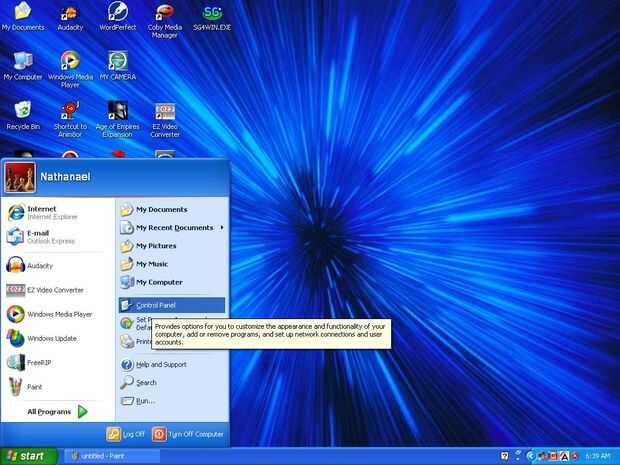Click Turn Off Computer button
Screen dimensions: 620x465
(x=188, y=434)
